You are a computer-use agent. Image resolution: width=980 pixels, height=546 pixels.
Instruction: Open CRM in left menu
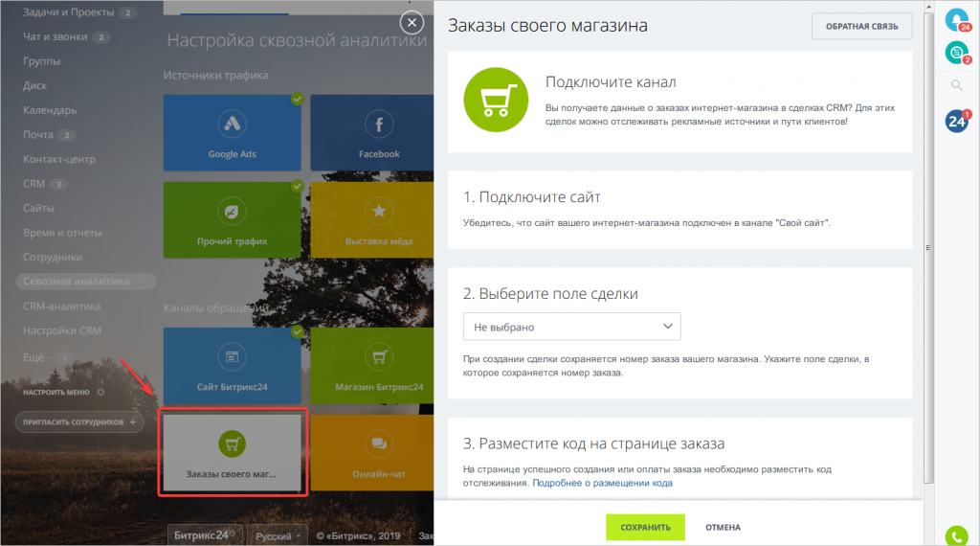[33, 184]
